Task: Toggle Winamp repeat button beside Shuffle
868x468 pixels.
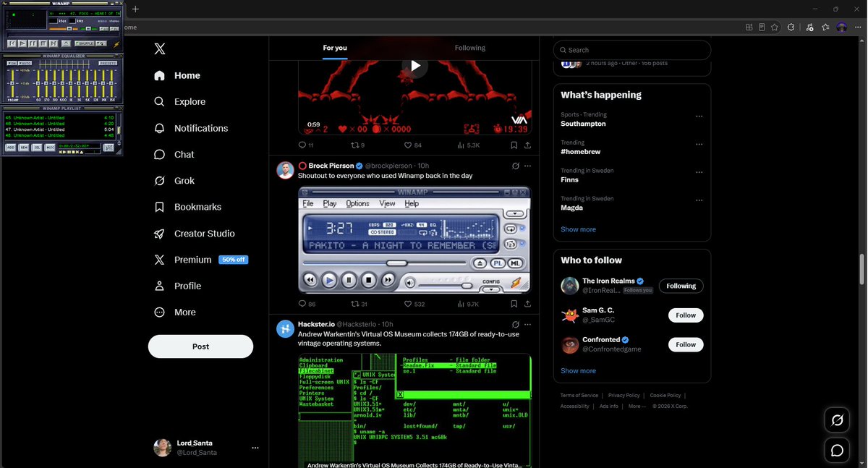Action: (101, 43)
